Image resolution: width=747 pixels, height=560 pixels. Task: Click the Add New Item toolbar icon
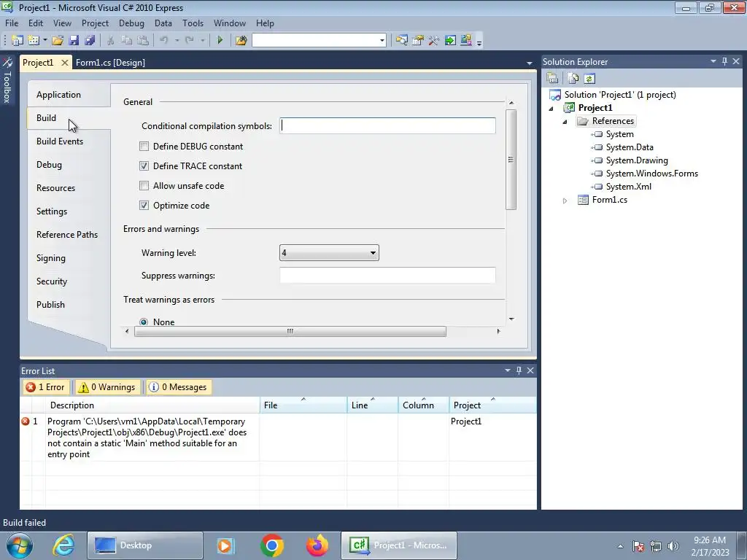pos(34,41)
